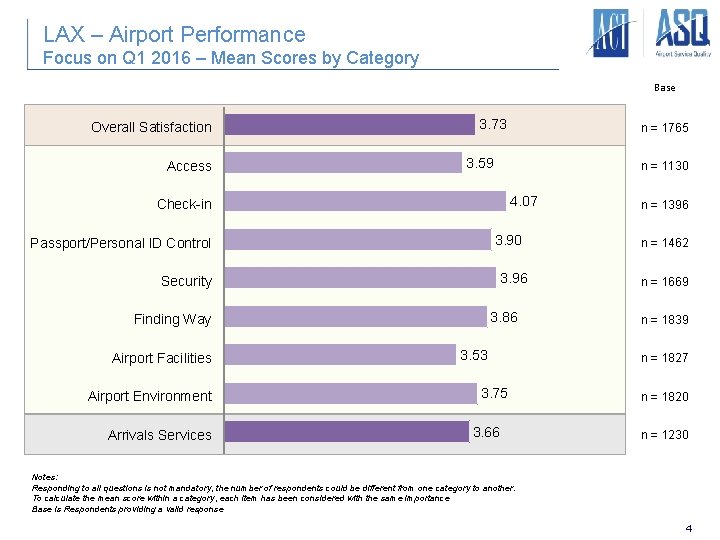Select the Finding Way label
The width and height of the screenshot is (720, 540).
coord(172,319)
